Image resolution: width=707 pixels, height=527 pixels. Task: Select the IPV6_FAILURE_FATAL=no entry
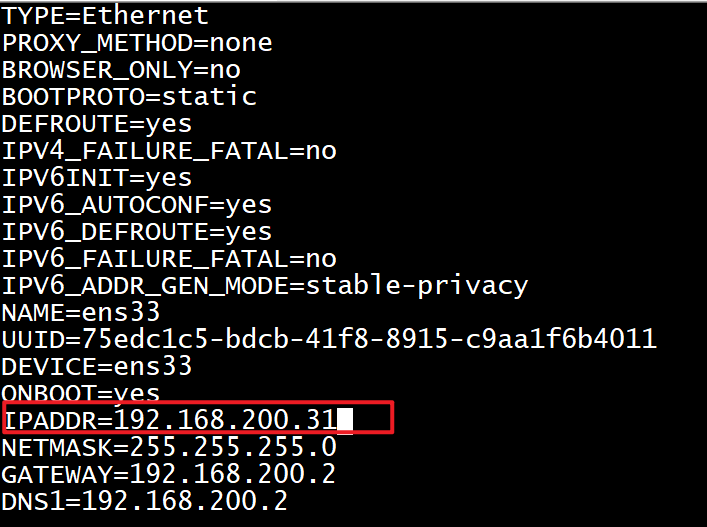tap(169, 259)
